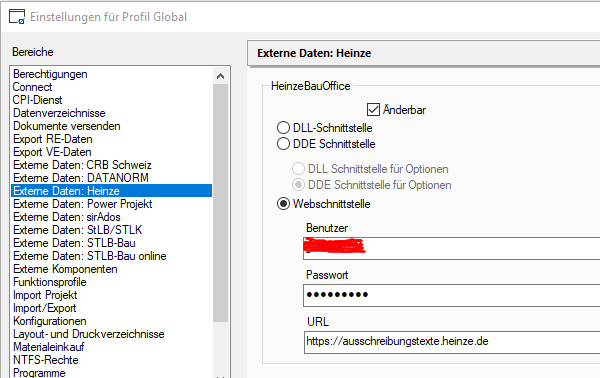Click the Benutzer input field
The height and width of the screenshot is (378, 600).
point(452,248)
